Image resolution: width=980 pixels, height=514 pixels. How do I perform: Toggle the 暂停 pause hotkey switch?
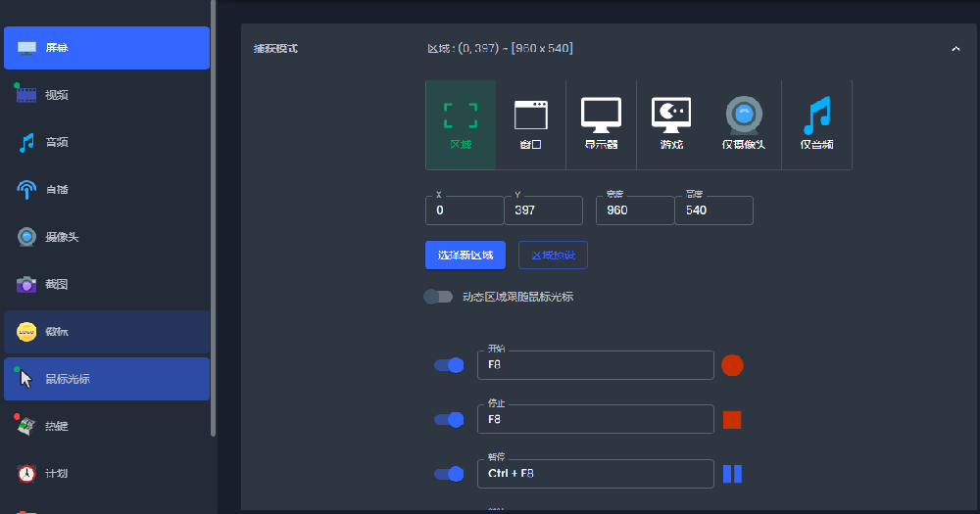449,474
